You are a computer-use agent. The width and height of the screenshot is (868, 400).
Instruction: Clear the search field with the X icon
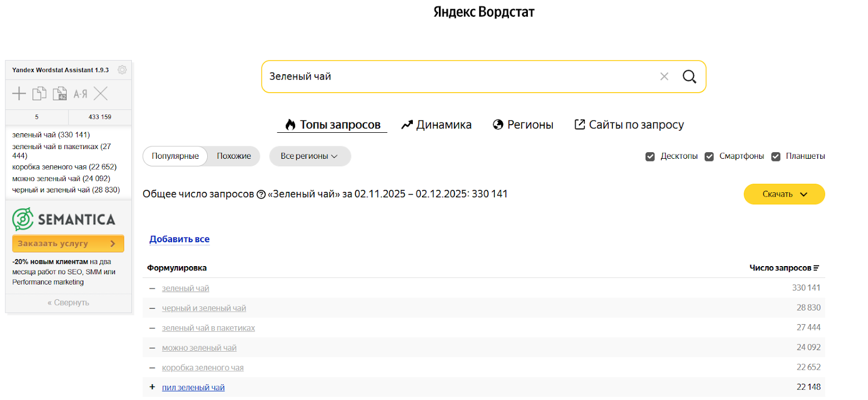[664, 76]
